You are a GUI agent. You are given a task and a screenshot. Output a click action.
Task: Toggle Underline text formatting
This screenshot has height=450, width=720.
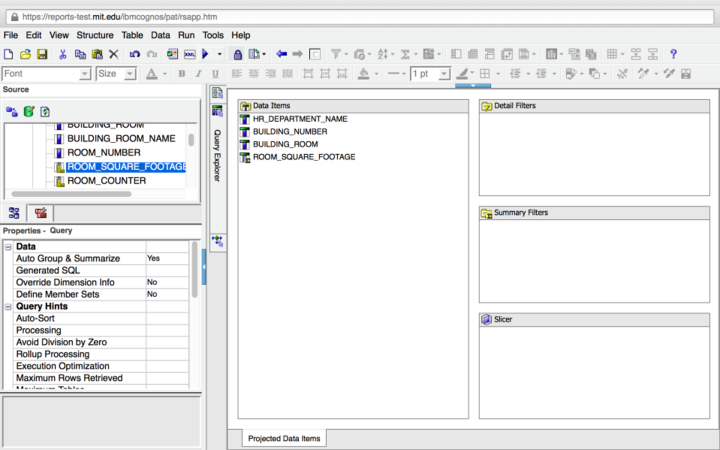[x=215, y=74]
